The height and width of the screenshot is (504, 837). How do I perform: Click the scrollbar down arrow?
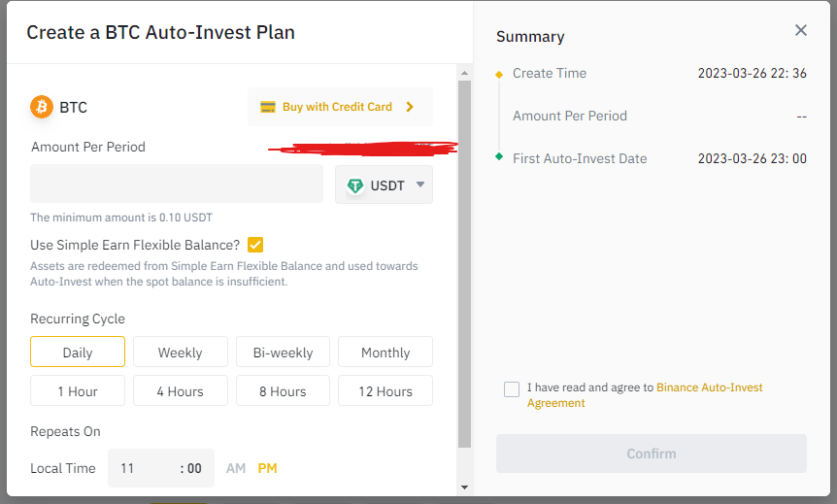tap(464, 487)
